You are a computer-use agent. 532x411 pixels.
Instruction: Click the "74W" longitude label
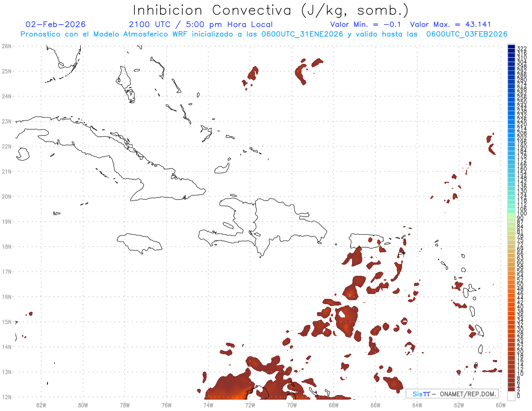(208, 404)
